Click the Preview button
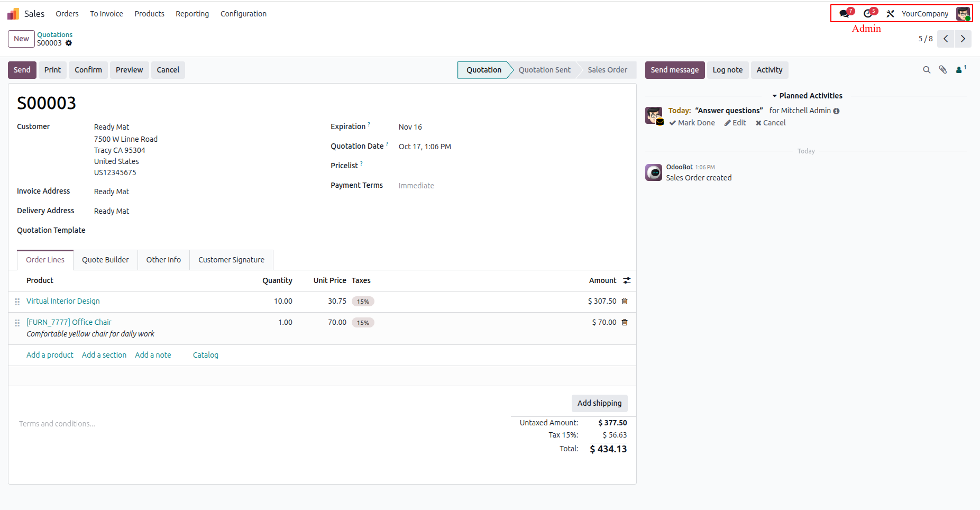This screenshot has height=510, width=980. (129, 70)
